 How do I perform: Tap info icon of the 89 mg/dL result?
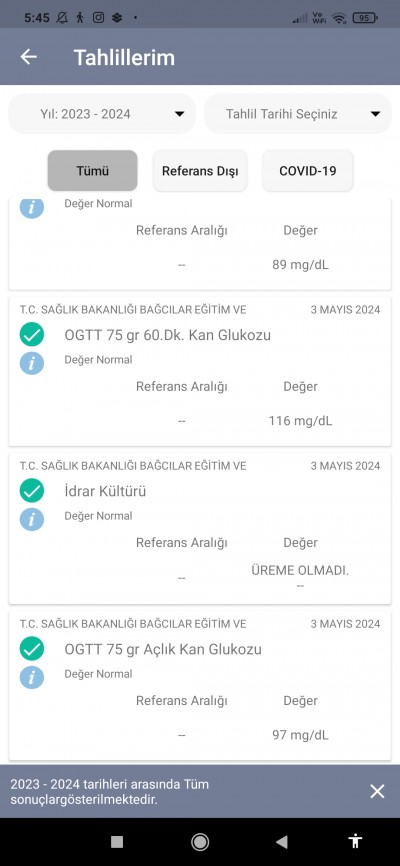(32, 207)
